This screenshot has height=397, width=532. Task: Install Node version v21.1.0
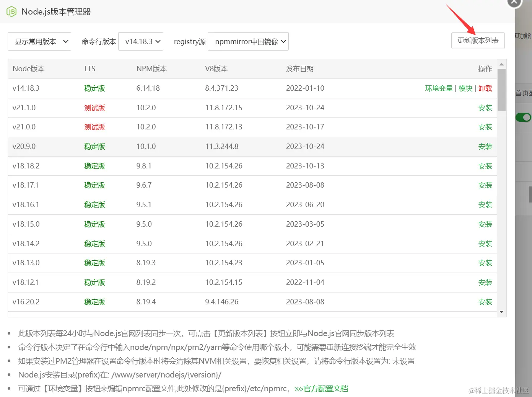[485, 108]
